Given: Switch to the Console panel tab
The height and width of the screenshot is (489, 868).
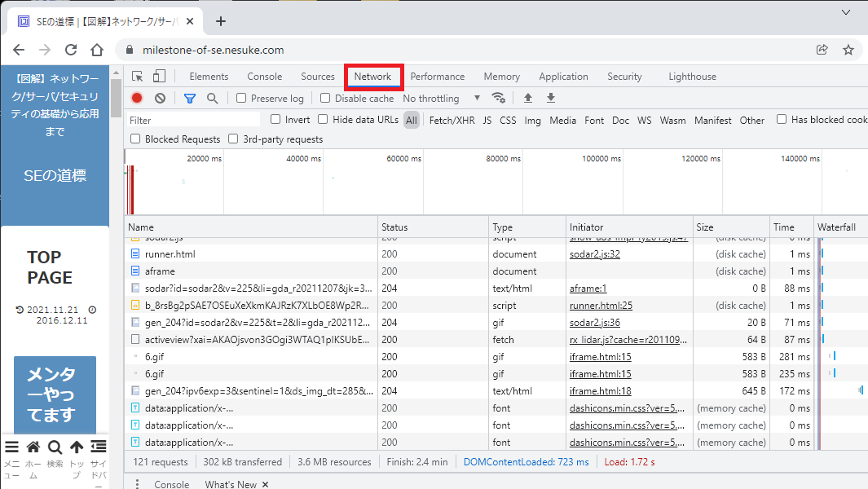Looking at the screenshot, I should [x=264, y=76].
